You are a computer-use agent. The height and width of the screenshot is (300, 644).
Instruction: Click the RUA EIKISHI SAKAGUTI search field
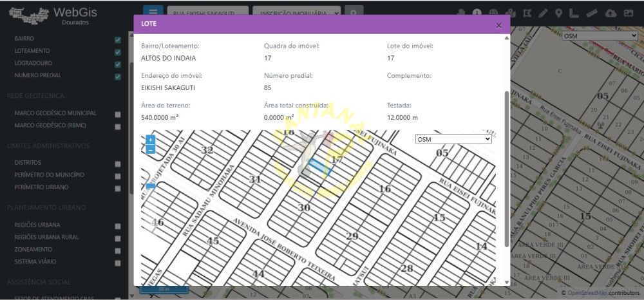(207, 12)
